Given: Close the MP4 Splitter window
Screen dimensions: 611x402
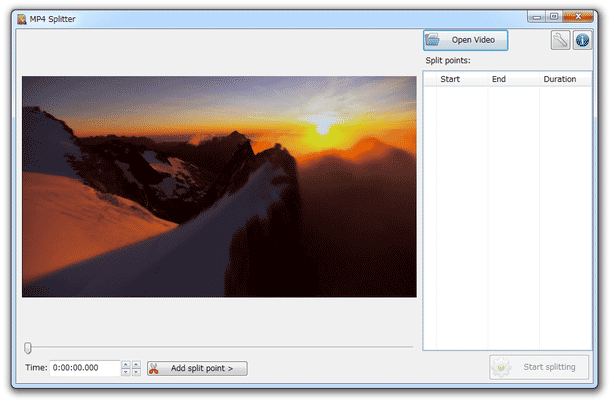Looking at the screenshot, I should click(578, 17).
